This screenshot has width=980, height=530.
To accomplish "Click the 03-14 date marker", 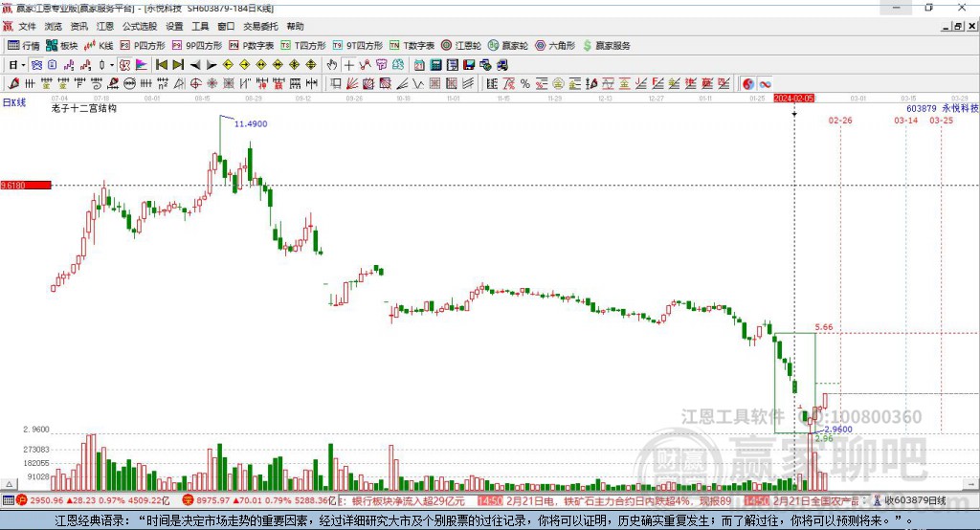I will [x=905, y=120].
